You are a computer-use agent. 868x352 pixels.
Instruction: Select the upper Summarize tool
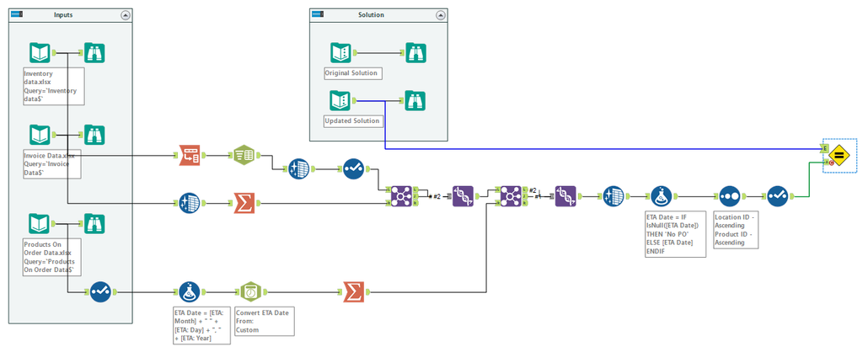(x=244, y=204)
